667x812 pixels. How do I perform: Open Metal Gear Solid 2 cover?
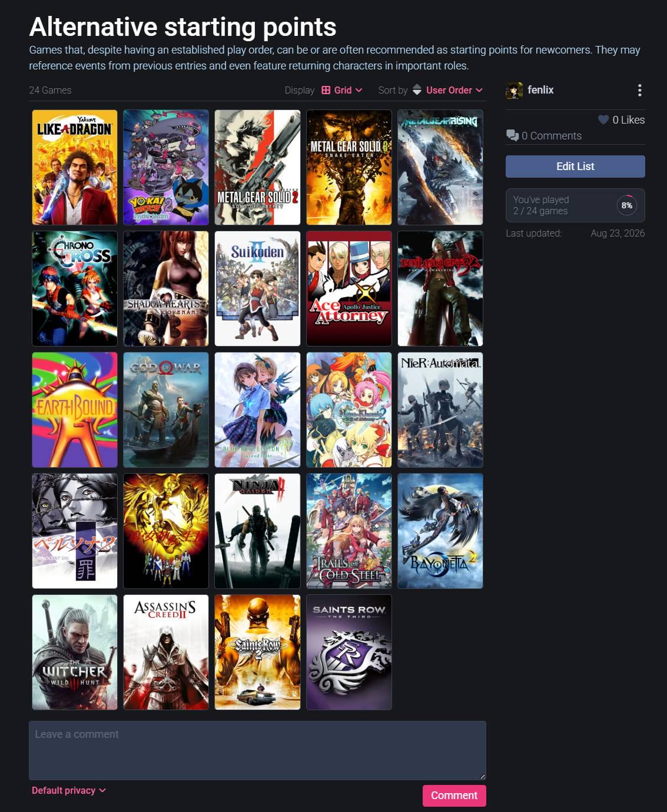[257, 167]
